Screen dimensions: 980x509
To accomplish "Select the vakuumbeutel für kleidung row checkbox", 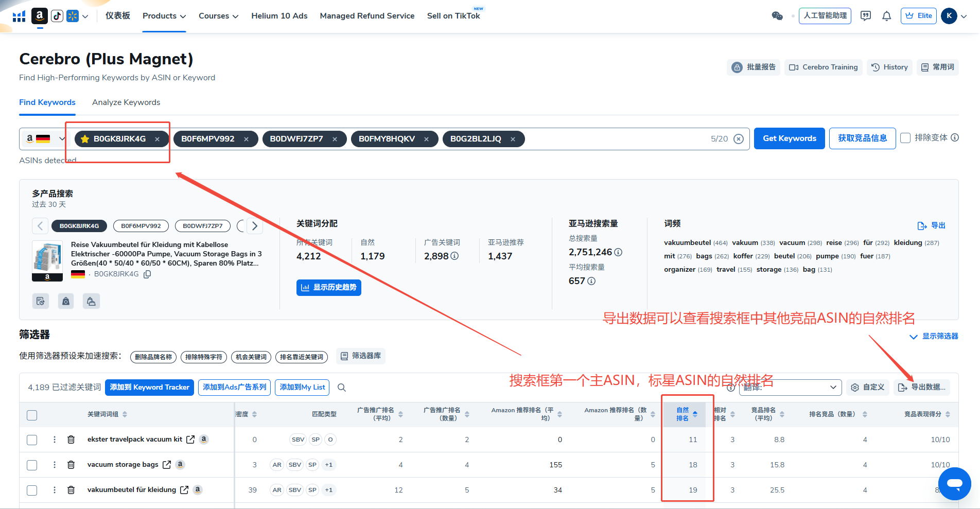I will click(x=32, y=490).
